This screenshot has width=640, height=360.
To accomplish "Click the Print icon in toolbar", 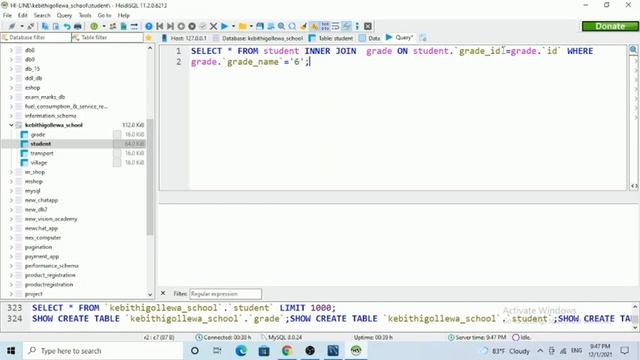I will tap(78, 26).
